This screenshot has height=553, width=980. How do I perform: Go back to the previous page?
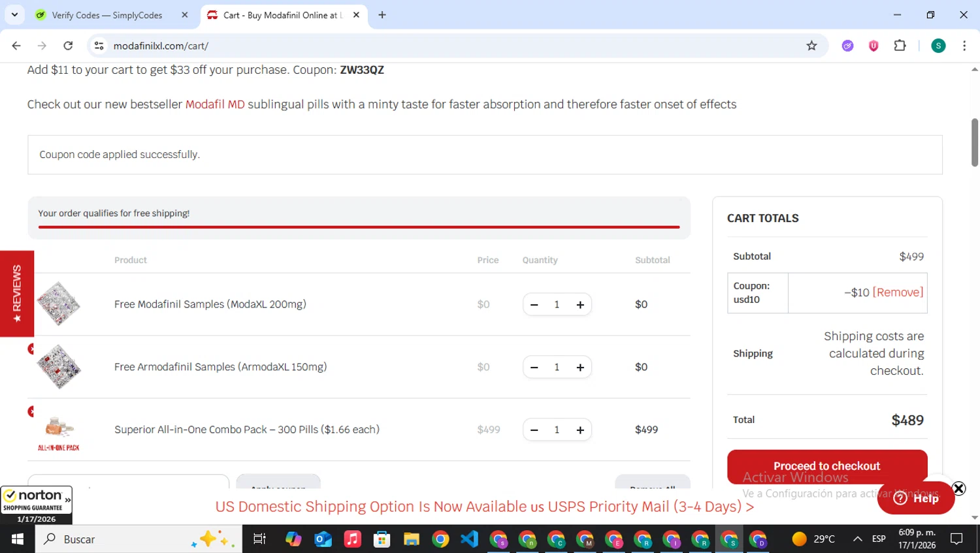pos(16,46)
